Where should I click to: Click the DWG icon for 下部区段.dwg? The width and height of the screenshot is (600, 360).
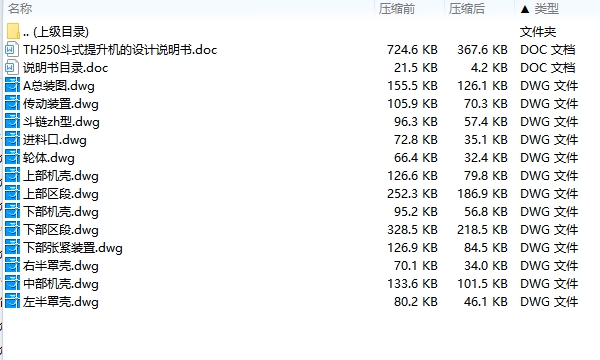pos(12,229)
